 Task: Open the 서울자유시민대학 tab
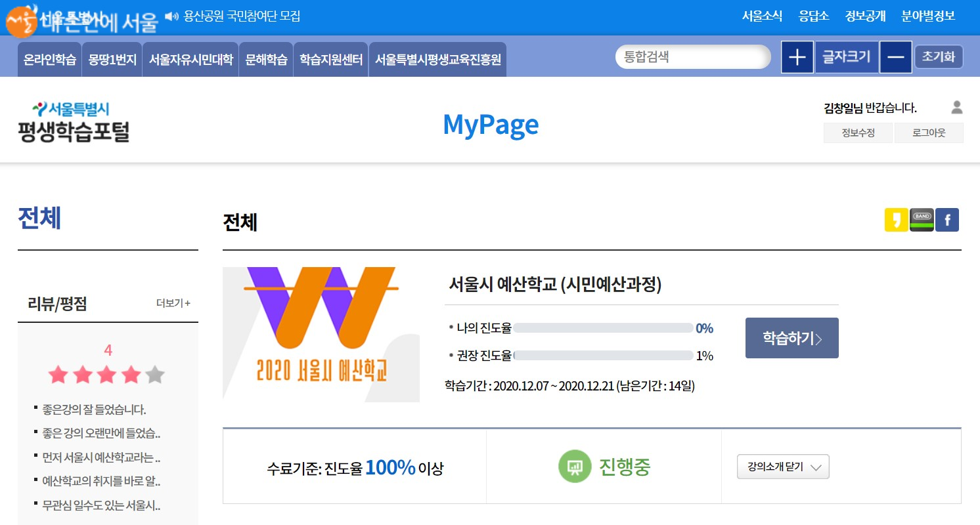coord(190,60)
